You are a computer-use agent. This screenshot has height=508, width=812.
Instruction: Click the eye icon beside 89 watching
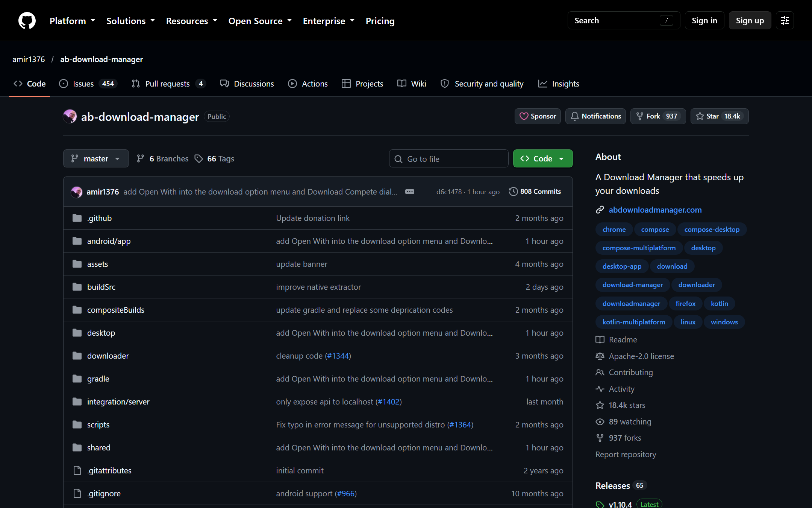[x=600, y=421]
